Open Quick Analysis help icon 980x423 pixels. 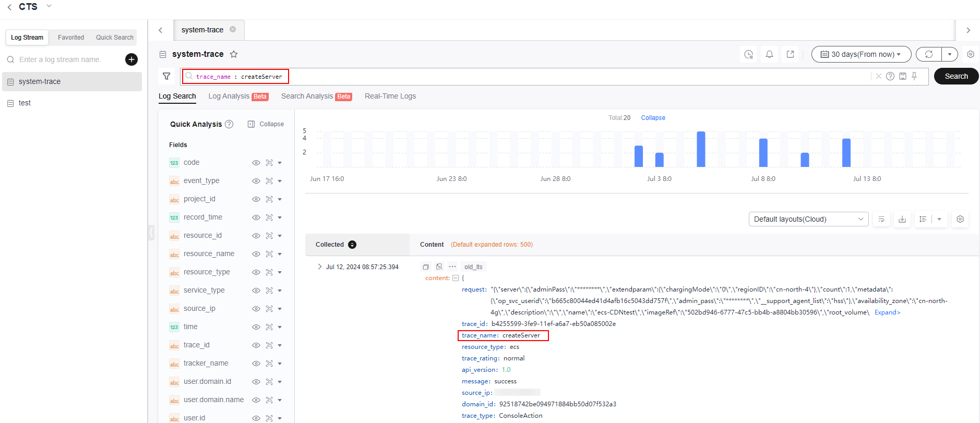(229, 124)
